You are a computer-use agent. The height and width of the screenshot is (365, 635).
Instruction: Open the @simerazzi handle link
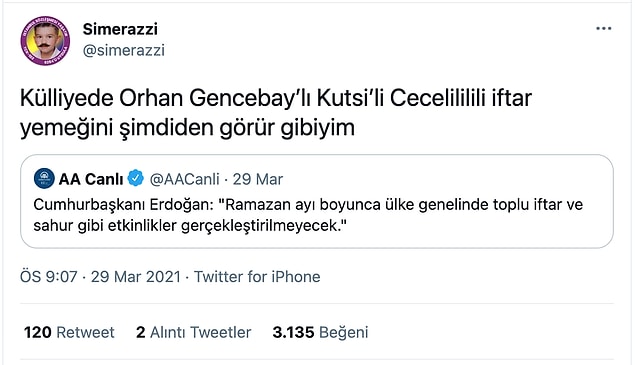pos(124,51)
